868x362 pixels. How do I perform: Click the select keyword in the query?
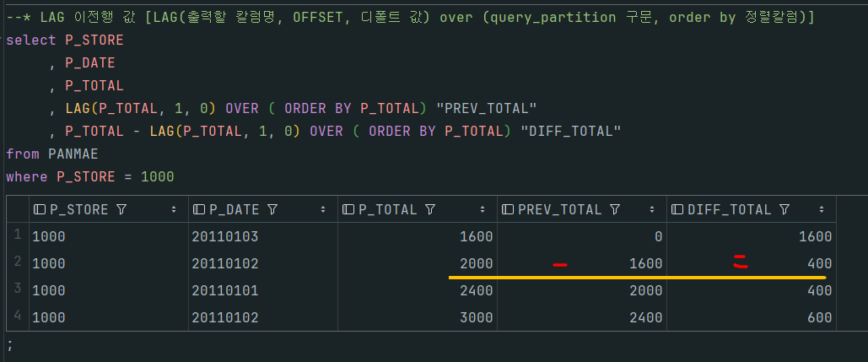(31, 41)
